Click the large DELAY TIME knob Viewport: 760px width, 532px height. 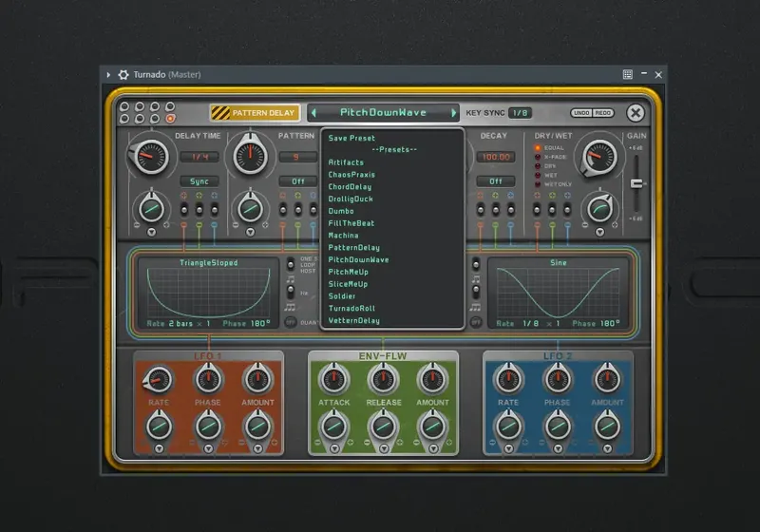[151, 156]
